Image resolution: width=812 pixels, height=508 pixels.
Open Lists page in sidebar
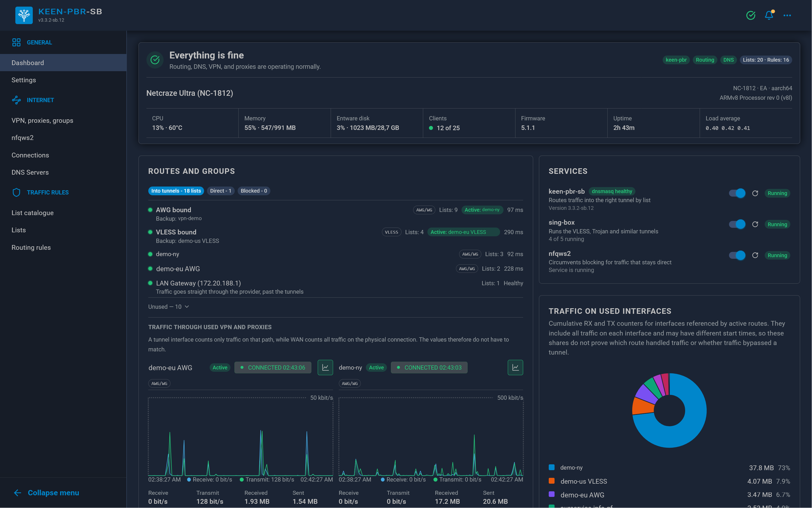click(x=63, y=230)
